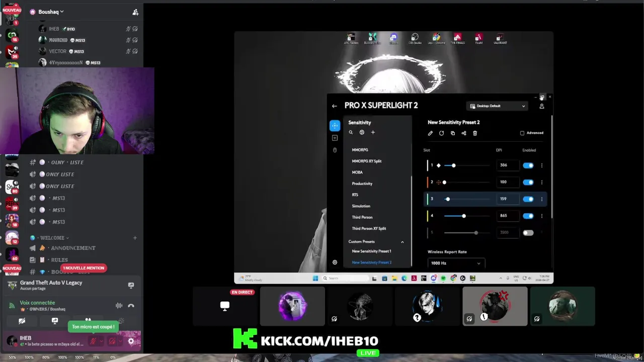Turn on camera in Discord voice panel

[22, 321]
